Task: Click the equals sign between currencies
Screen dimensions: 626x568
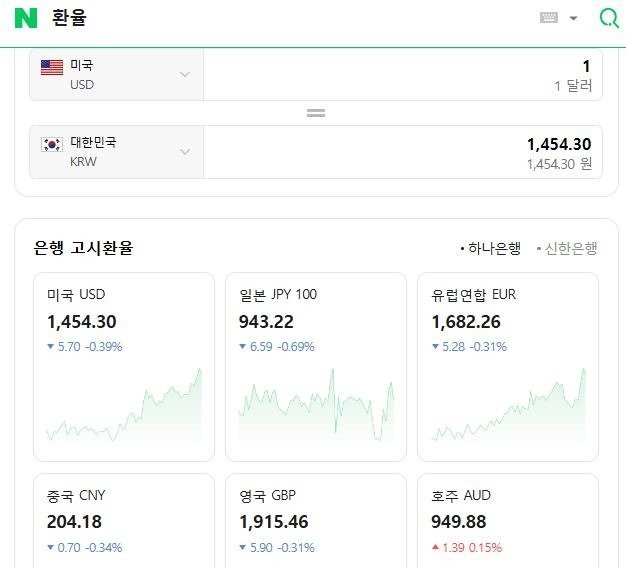Action: click(x=316, y=113)
